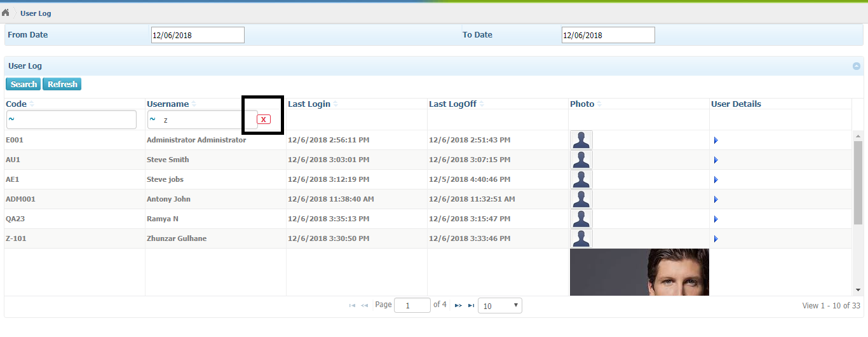868x337 pixels.
Task: Click the Username filter input box
Action: click(x=203, y=120)
